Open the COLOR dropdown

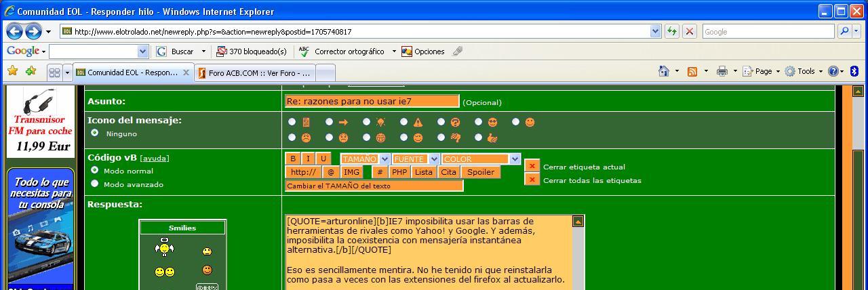coord(481,159)
